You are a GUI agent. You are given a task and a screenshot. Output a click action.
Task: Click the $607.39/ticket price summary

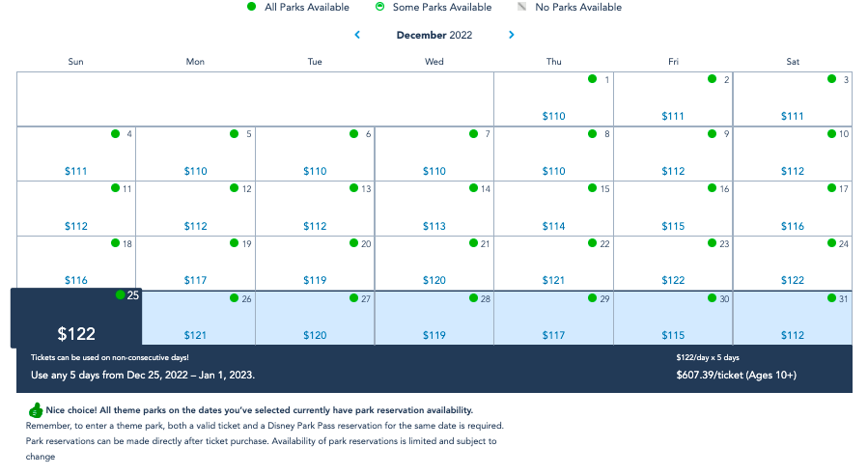736,375
